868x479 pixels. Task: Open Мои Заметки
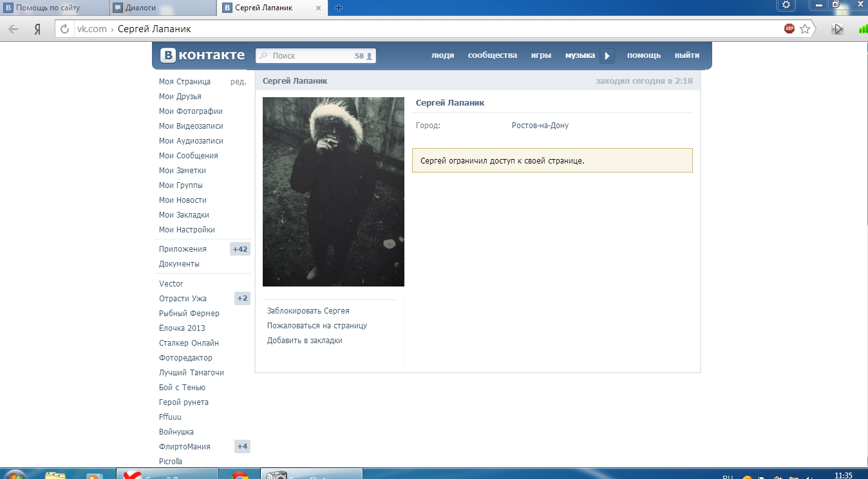182,171
